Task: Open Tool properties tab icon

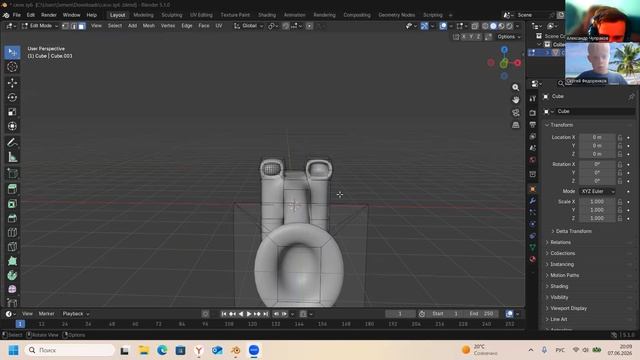Action: pos(533,99)
